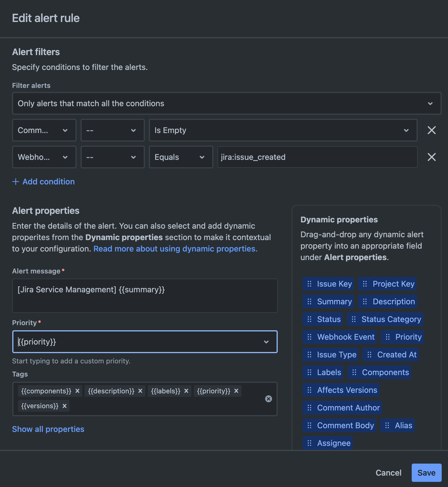Select the Comment Author dynamic property
Image resolution: width=448 pixels, height=487 pixels.
pos(343,408)
